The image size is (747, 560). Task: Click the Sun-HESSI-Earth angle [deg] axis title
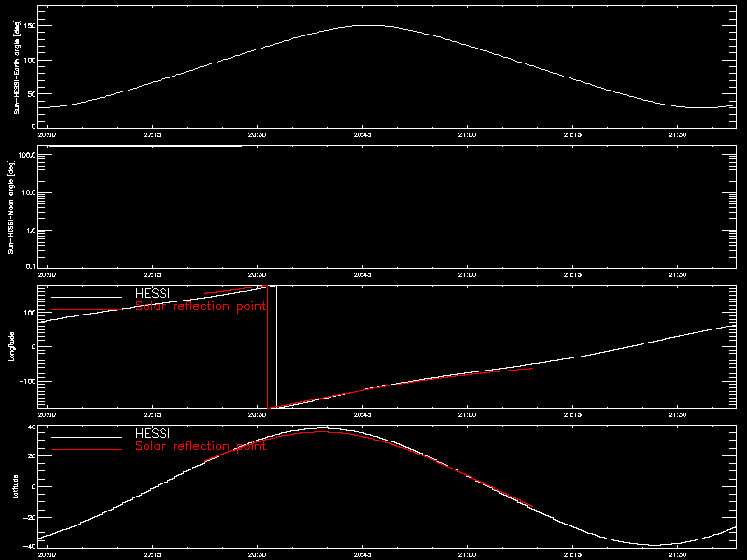pyautogui.click(x=17, y=66)
